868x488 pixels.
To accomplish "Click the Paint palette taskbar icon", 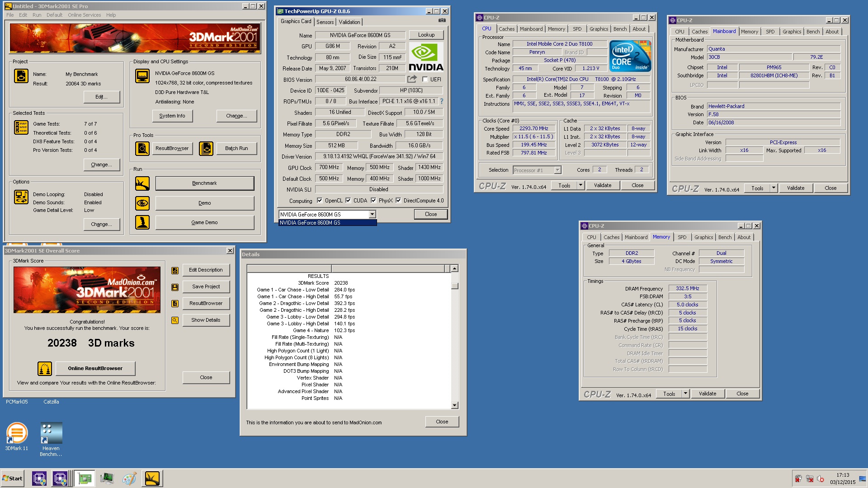I will [129, 479].
